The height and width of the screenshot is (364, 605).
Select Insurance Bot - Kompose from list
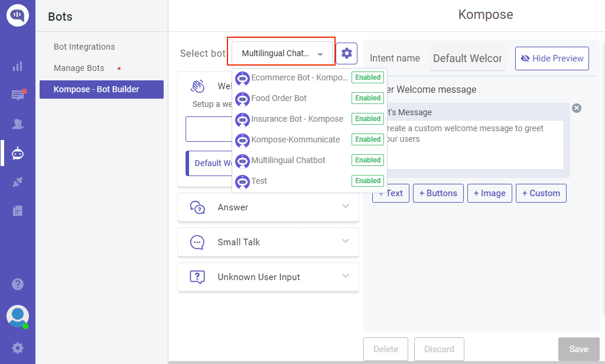[x=310, y=119]
